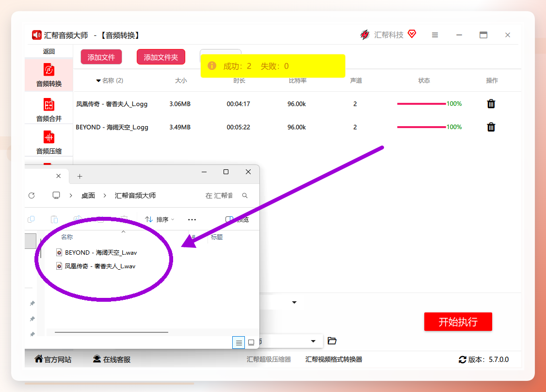Open 汇帮超级压缩器 link
The height and width of the screenshot is (392, 546).
(269, 359)
